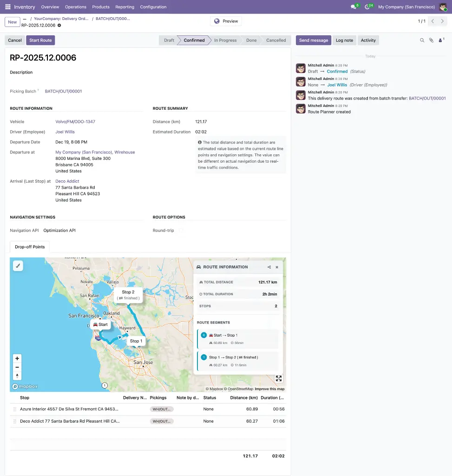Click Cancelled stage in statusbar
452x476 pixels.
[x=276, y=40]
